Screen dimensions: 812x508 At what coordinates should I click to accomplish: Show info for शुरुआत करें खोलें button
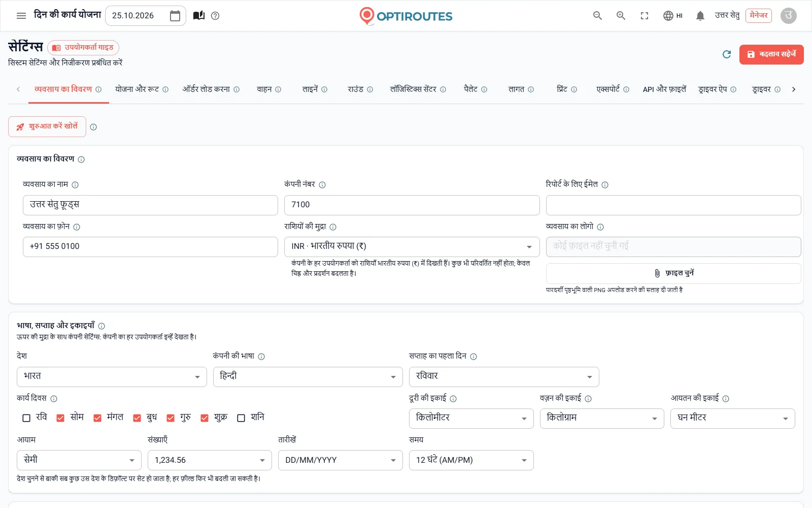click(x=93, y=127)
